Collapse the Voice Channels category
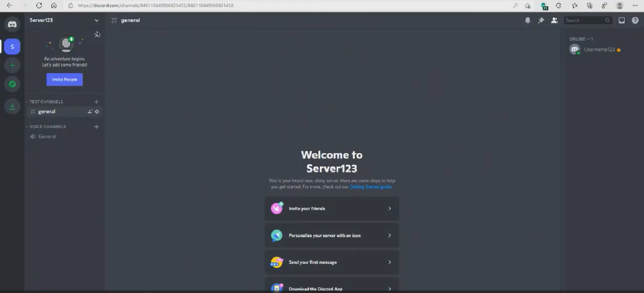This screenshot has height=293, width=644. pos(47,127)
